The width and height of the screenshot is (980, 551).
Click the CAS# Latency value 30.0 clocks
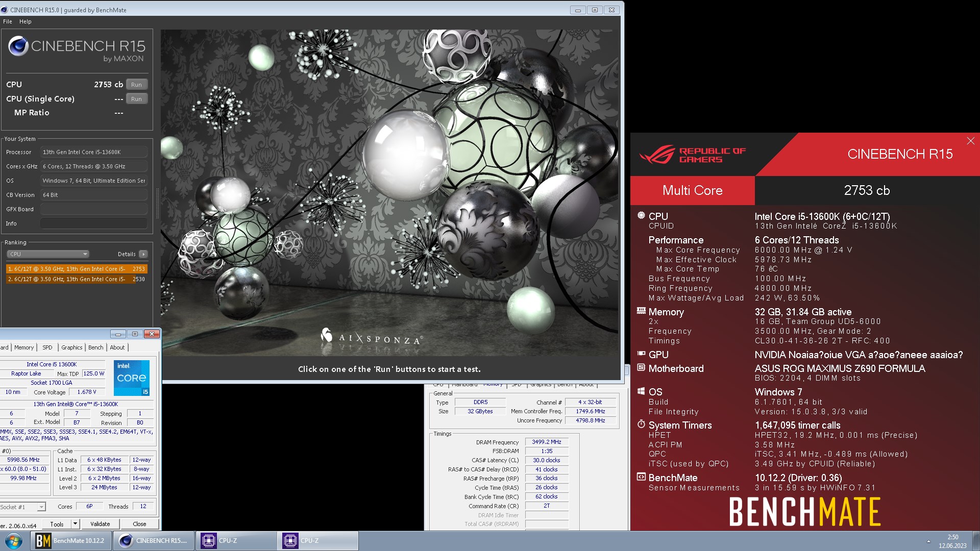pos(547,460)
